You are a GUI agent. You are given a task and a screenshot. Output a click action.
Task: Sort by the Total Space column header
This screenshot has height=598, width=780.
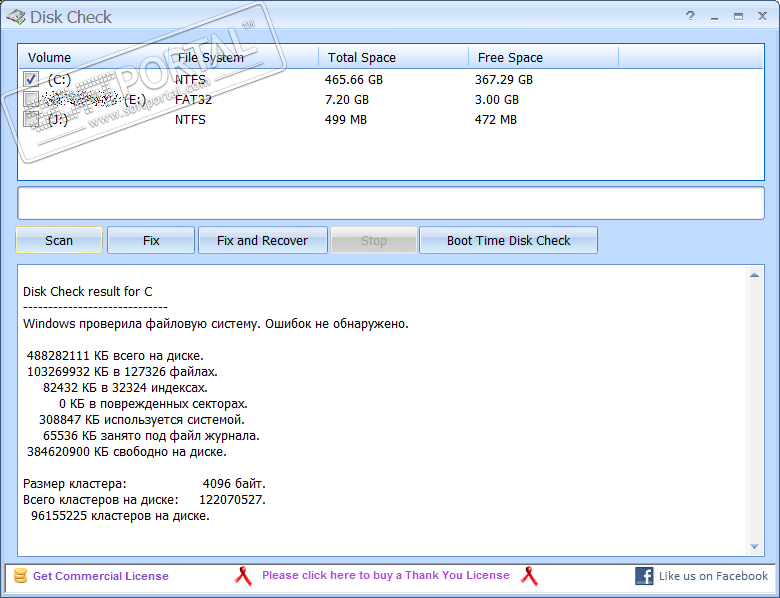click(x=393, y=58)
